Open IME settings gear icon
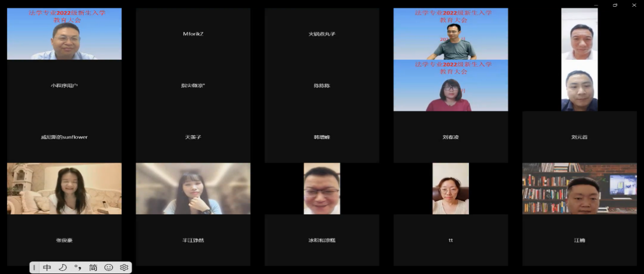This screenshot has height=274, width=644. pos(124,267)
